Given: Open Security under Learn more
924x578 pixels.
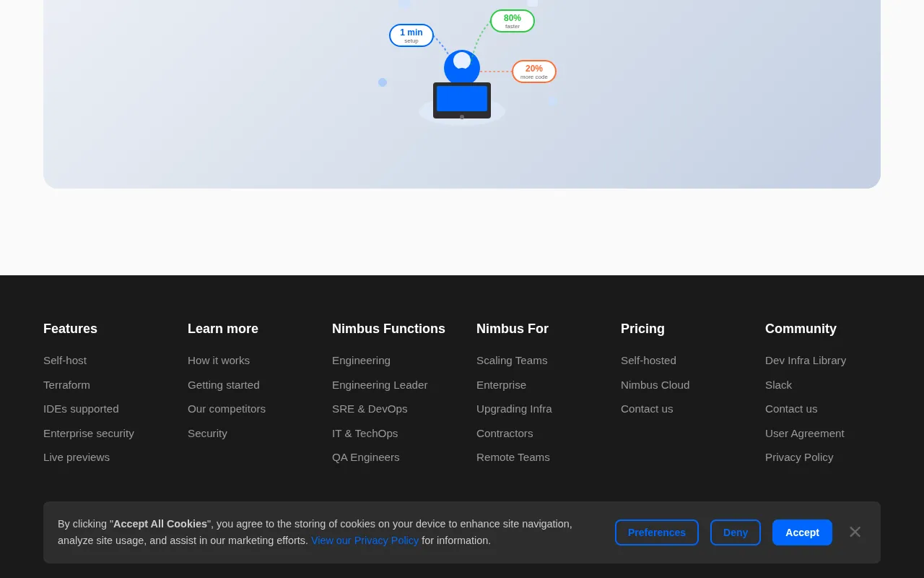Looking at the screenshot, I should point(207,433).
